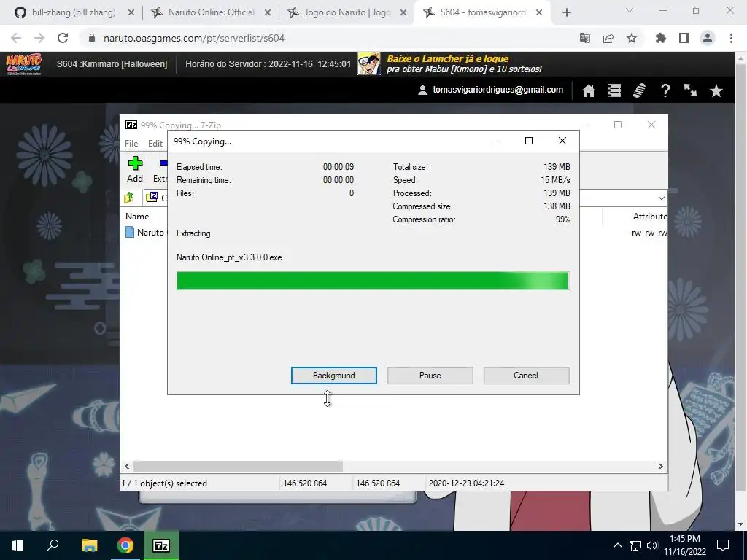
Task: Open a new browser tab
Action: click(x=566, y=13)
